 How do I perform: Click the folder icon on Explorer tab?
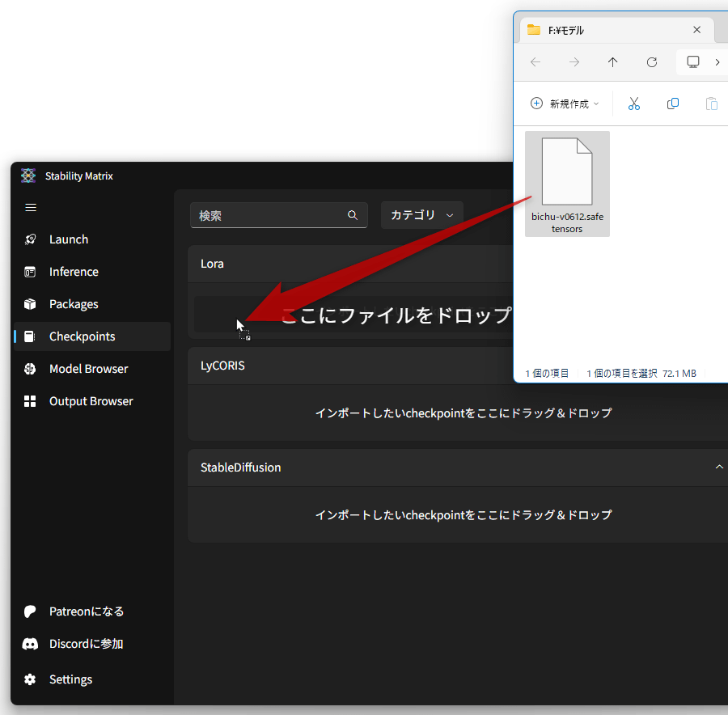coord(534,30)
